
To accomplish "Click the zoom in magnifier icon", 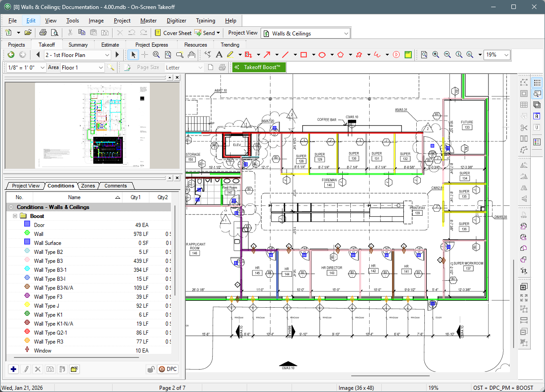I will (x=436, y=55).
